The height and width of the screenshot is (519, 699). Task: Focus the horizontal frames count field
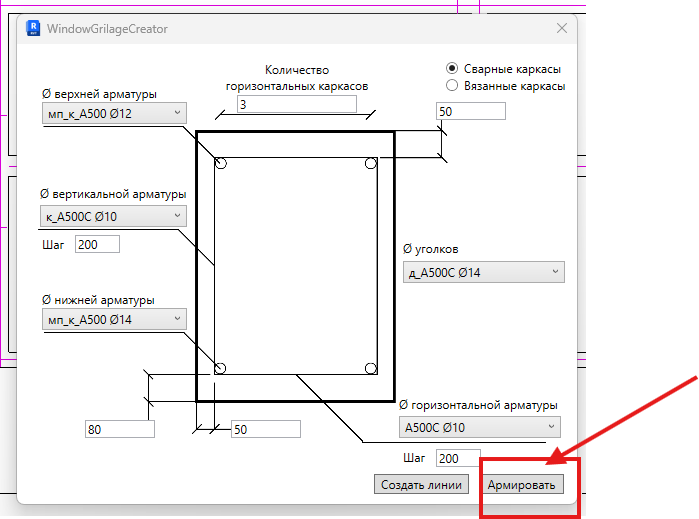click(x=297, y=104)
